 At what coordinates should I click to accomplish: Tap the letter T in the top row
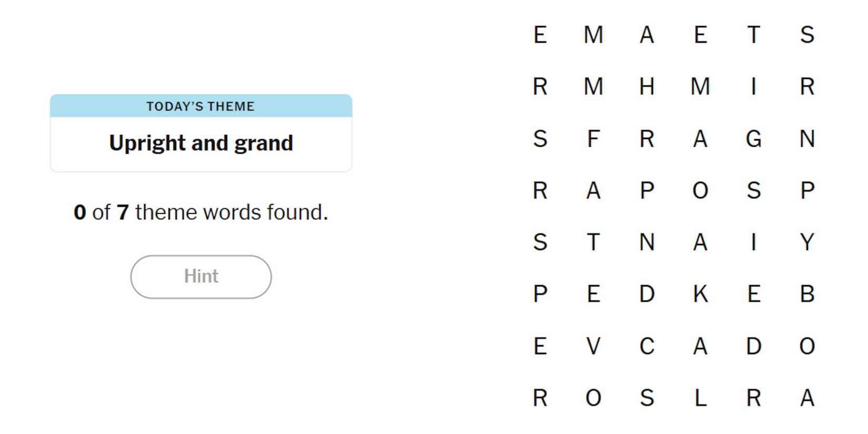753,35
